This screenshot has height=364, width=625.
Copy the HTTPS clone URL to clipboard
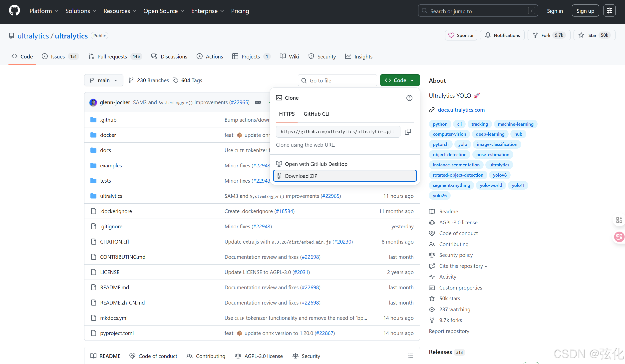408,132
